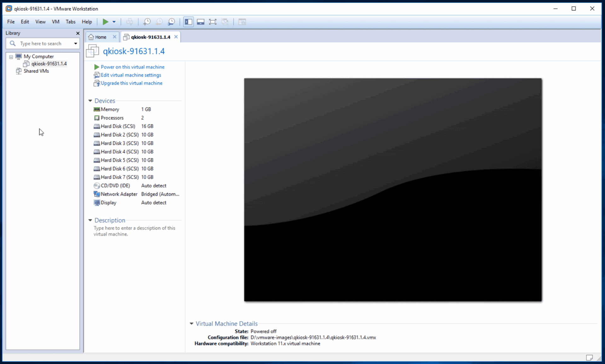
Task: Switch to the Home tab
Action: tap(100, 37)
